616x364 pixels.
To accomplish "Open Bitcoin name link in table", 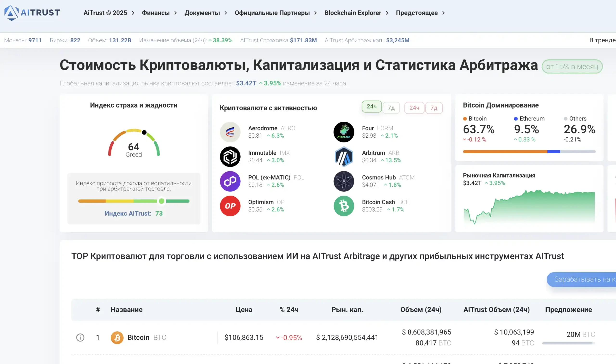I will point(138,338).
